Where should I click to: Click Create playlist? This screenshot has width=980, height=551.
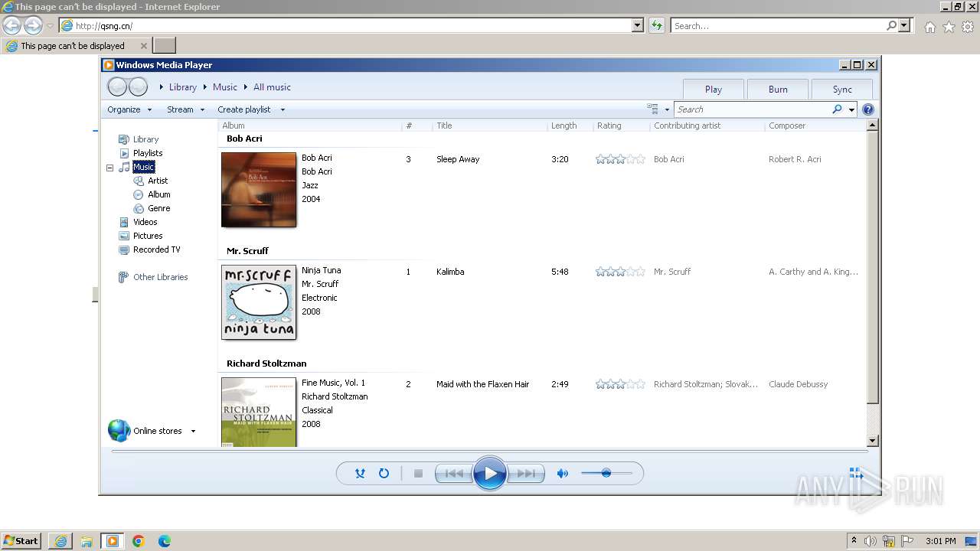(x=243, y=109)
